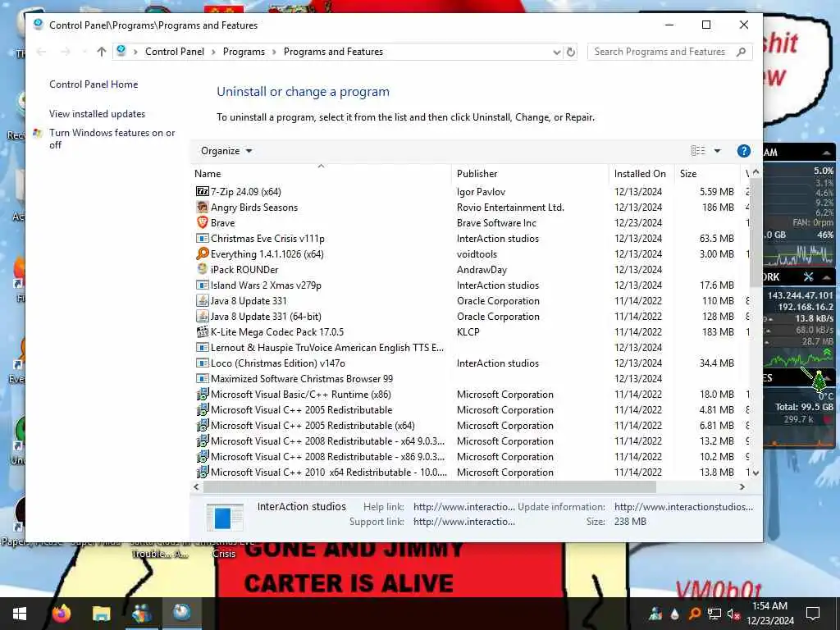Select the iPack ROUNDer icon
840x630 pixels.
(x=202, y=269)
